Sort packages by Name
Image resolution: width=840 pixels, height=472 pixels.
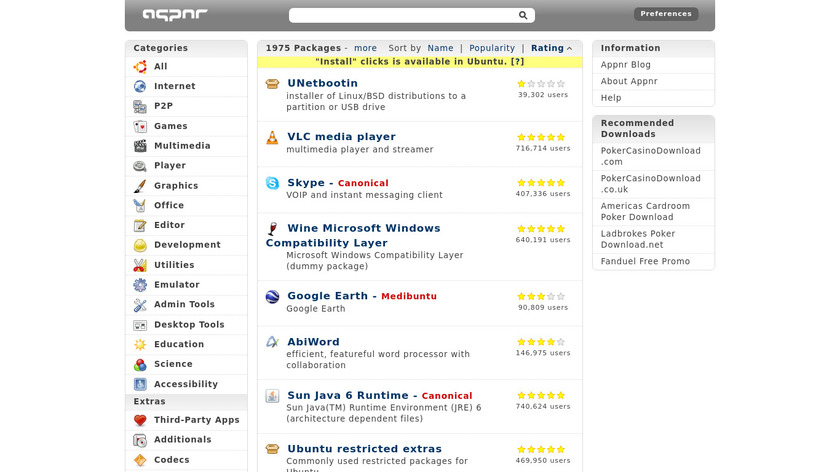click(x=440, y=48)
